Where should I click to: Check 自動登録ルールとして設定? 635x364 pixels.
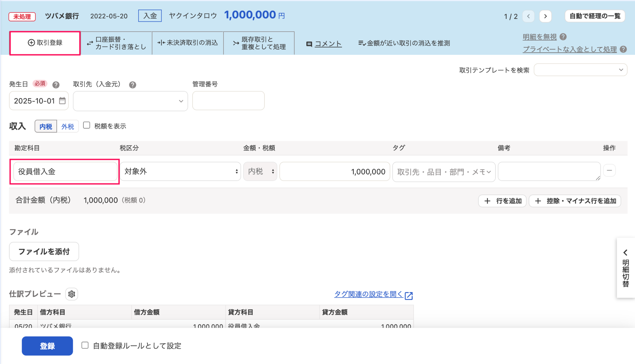coord(85,345)
